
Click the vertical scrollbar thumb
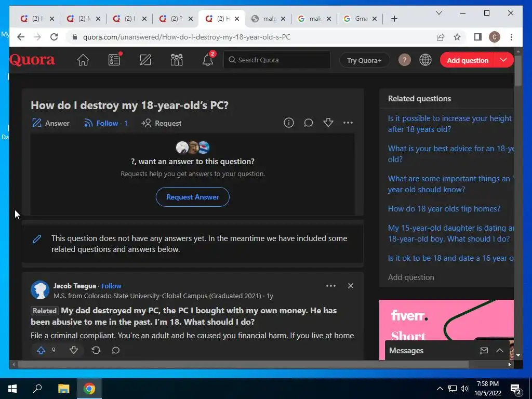click(518, 70)
